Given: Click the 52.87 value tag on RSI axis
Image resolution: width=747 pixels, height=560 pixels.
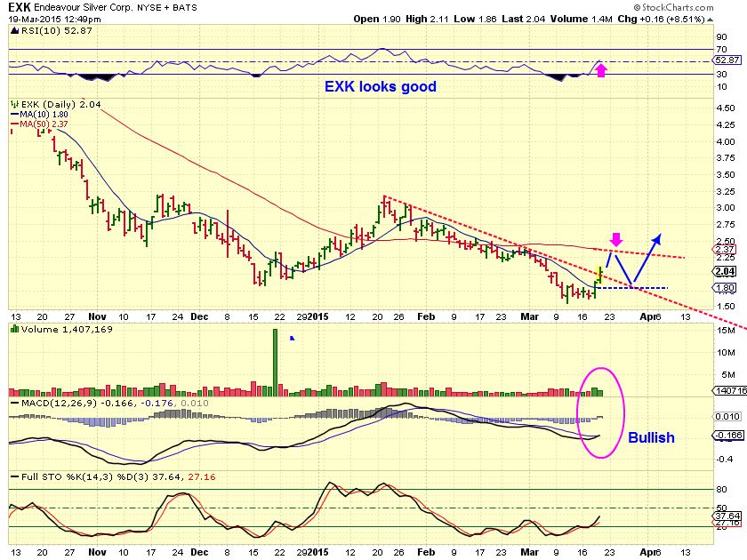Looking at the screenshot, I should pos(727,60).
